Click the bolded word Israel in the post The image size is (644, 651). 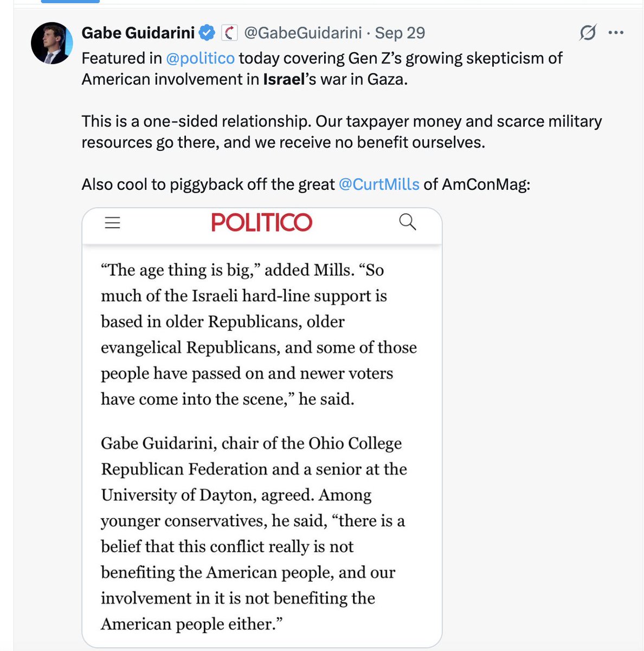point(282,79)
